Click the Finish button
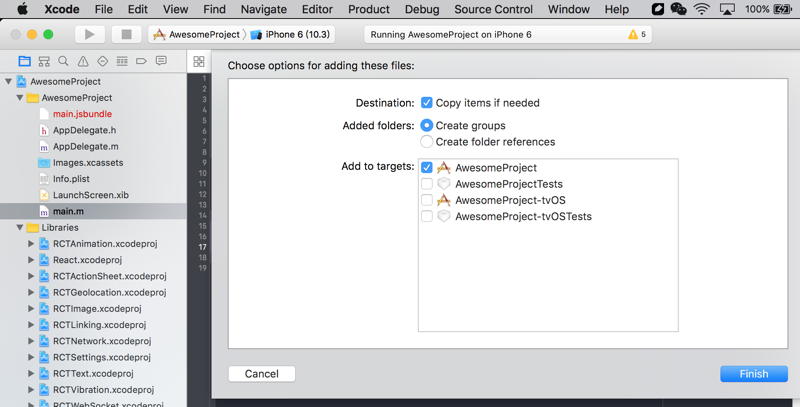Screen dimensions: 800x407 coord(754,374)
